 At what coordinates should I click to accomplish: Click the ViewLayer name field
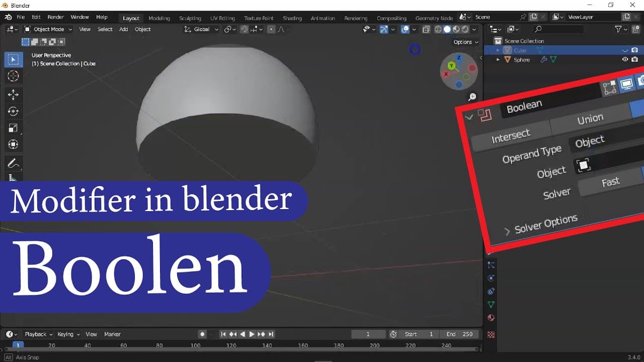pos(593,17)
